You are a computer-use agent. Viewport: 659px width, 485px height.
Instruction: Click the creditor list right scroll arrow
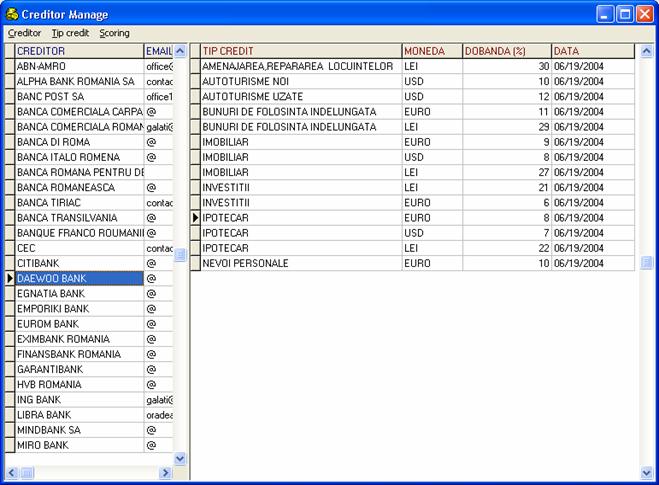(x=166, y=473)
